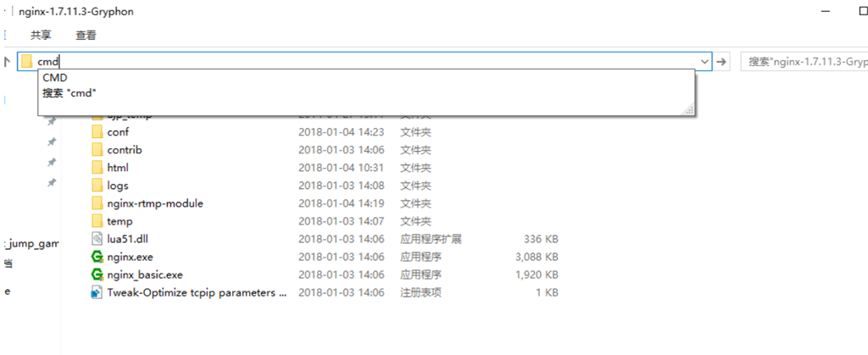Screen dimensions: 868x355
Task: Select the contrib folder icon
Action: pos(97,150)
